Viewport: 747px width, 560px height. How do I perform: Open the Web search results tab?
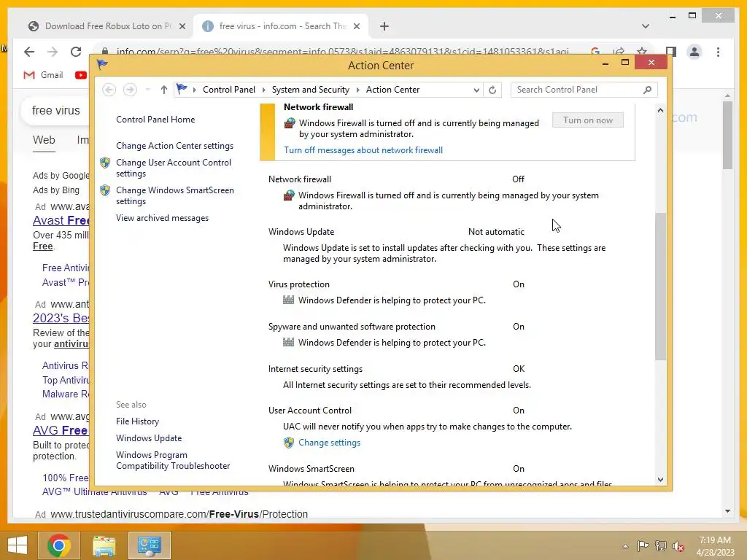[44, 140]
